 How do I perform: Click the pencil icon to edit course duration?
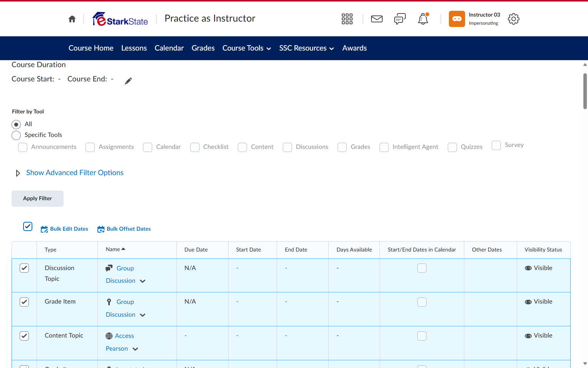(x=128, y=81)
